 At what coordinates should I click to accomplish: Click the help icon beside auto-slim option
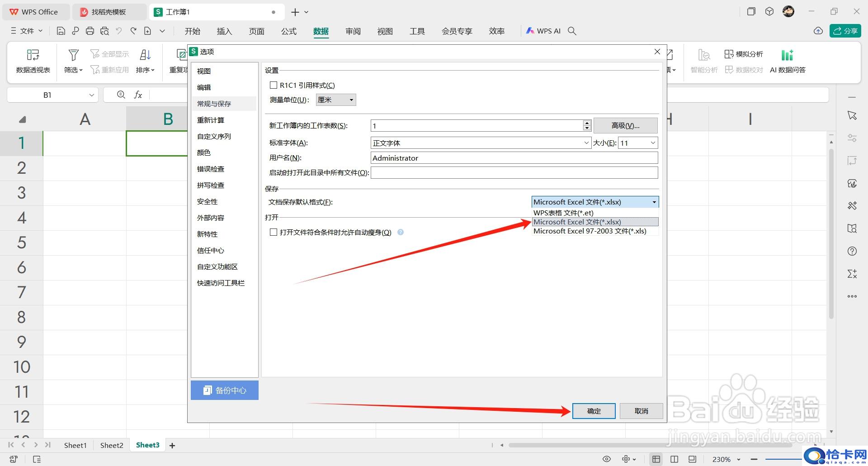click(400, 232)
